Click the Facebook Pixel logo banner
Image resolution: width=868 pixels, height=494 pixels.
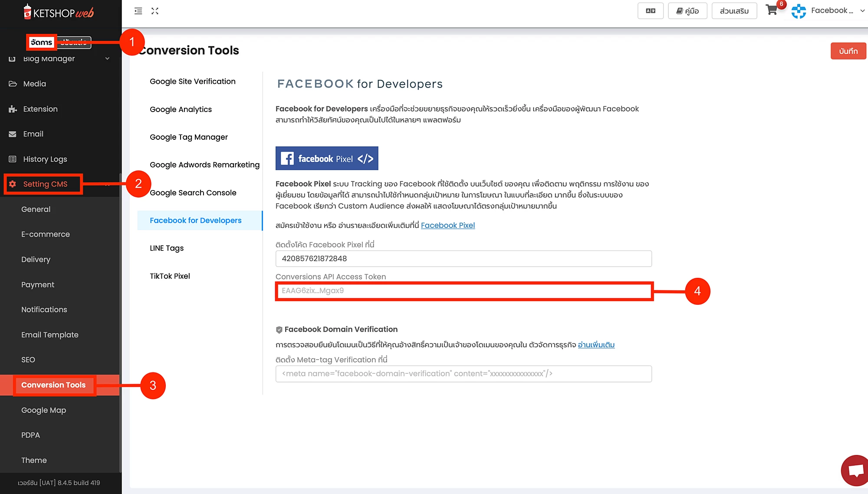[327, 158]
